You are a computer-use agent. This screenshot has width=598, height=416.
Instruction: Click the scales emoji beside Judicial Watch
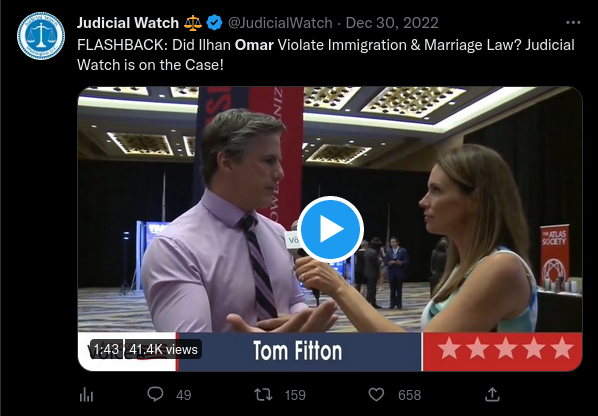tap(193, 23)
